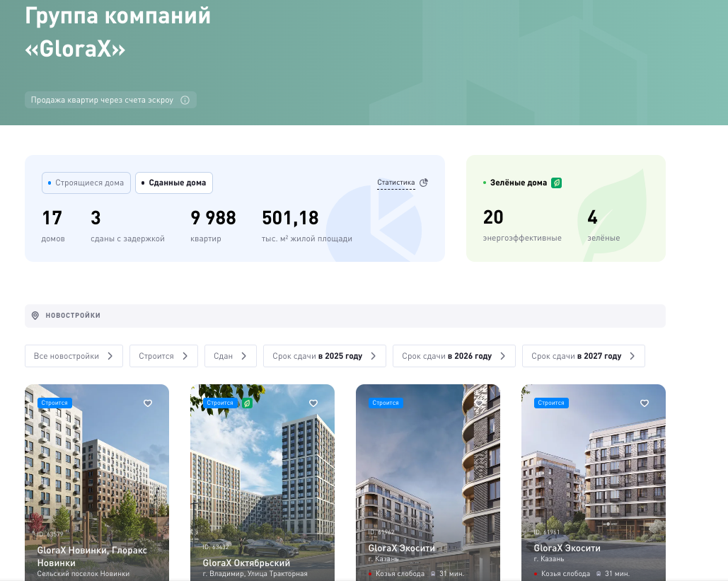Click the 17 домов statistic

pos(53,226)
